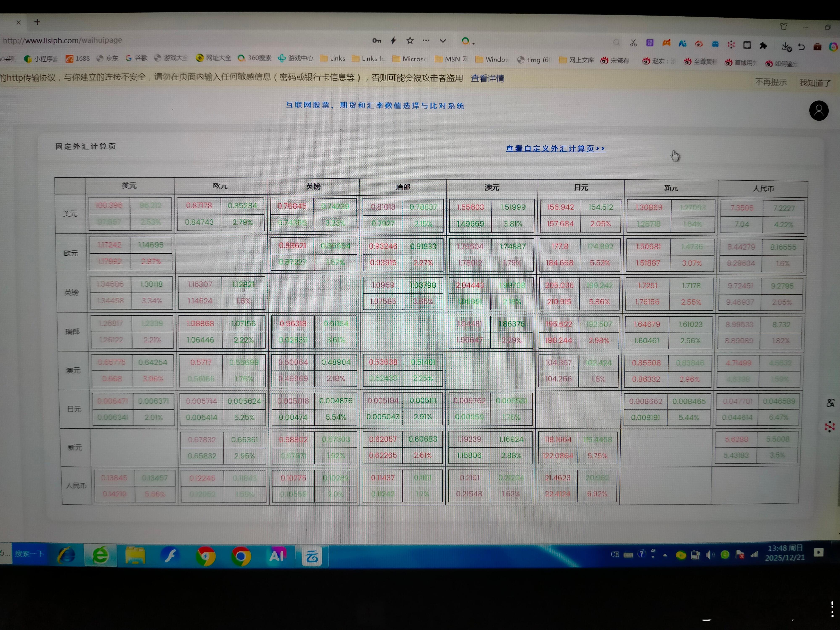Image resolution: width=840 pixels, height=630 pixels.
Task: Open a new tab with plus button
Action: point(37,22)
